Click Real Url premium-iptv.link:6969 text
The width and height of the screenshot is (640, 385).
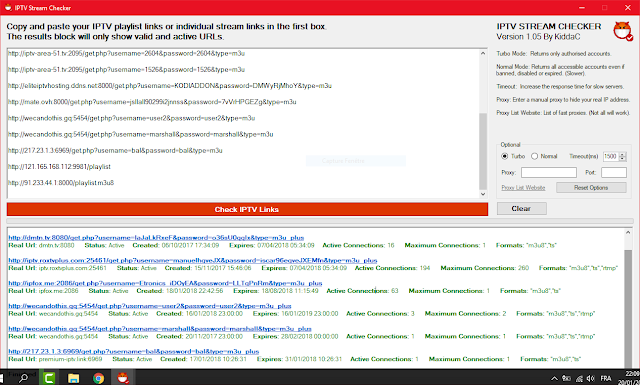point(55,359)
